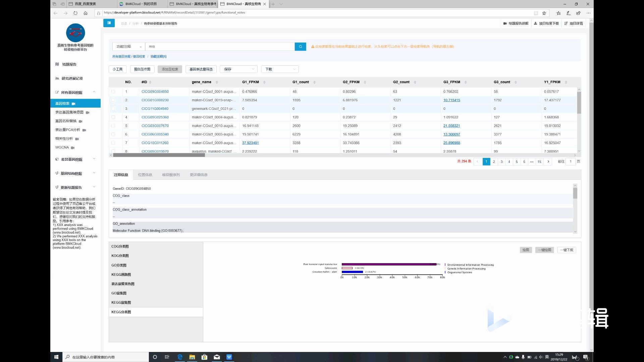Screen dimensions: 644x362
Task: Check the checkbox for row 7 CICG10G011260
Action: coord(113,143)
